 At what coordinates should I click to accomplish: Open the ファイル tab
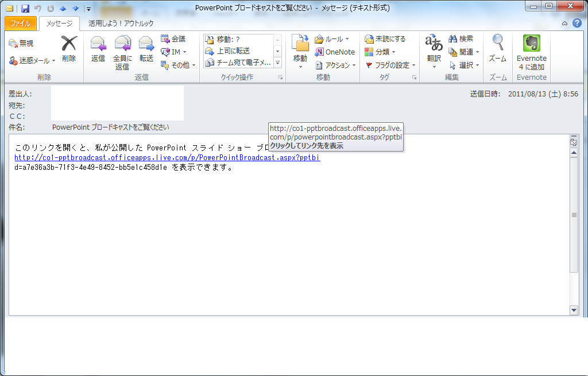(21, 23)
